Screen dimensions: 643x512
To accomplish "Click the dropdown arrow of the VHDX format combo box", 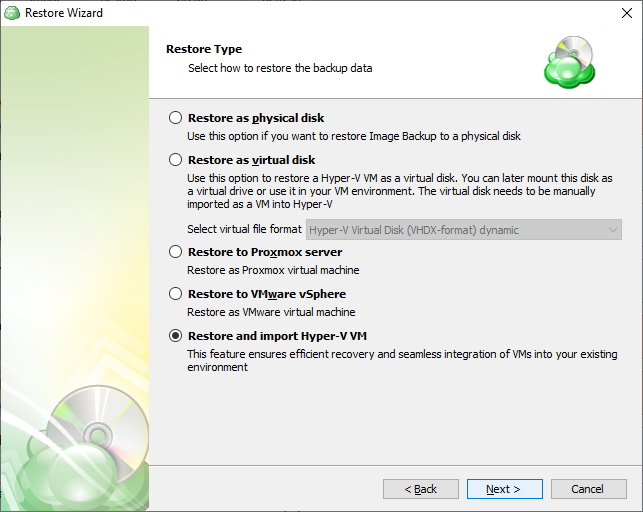I will click(613, 230).
